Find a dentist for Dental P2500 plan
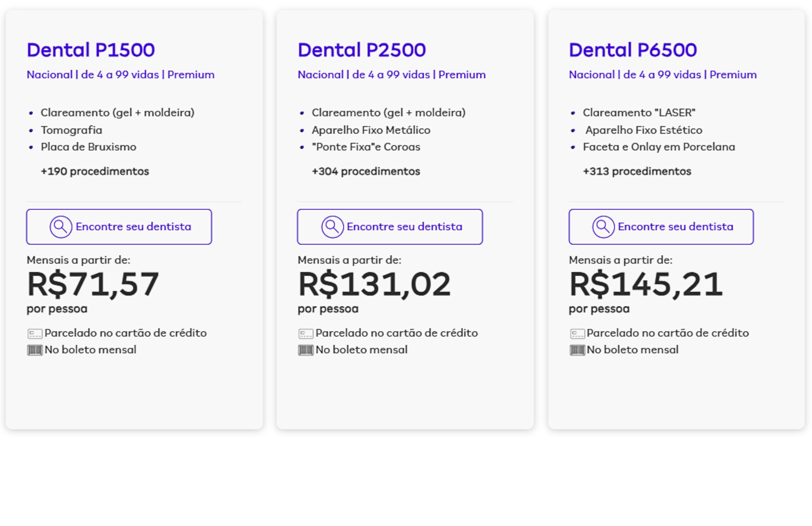812x526 pixels. [x=390, y=227]
